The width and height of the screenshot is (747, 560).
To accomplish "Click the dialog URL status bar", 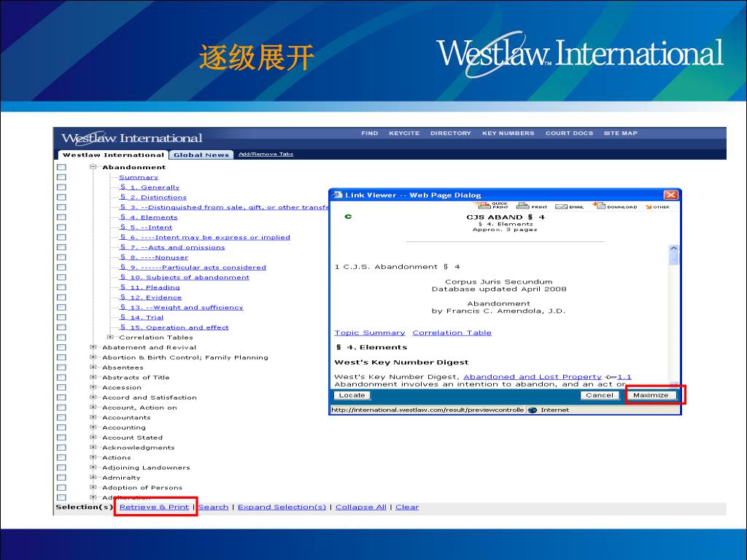I will (427, 410).
